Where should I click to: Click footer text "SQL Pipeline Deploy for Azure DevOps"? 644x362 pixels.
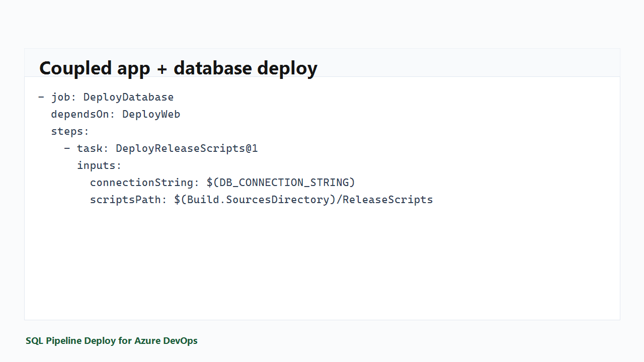112,341
